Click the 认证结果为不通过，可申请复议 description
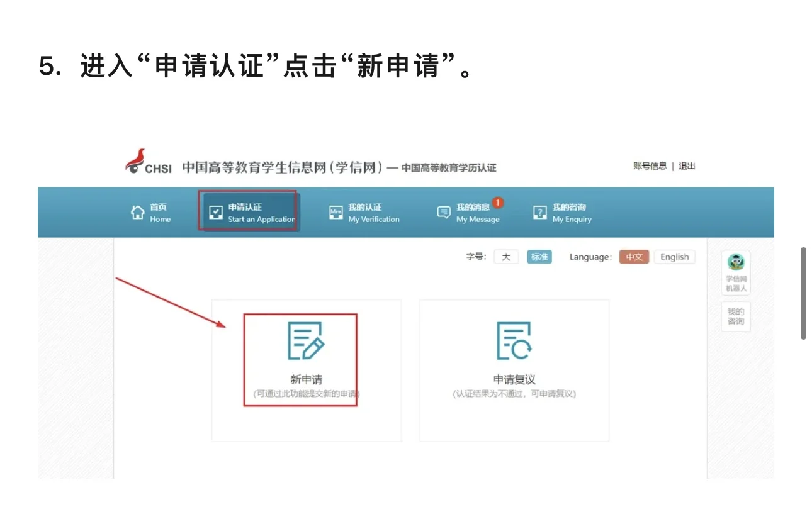This screenshot has height=524, width=812. coord(514,394)
